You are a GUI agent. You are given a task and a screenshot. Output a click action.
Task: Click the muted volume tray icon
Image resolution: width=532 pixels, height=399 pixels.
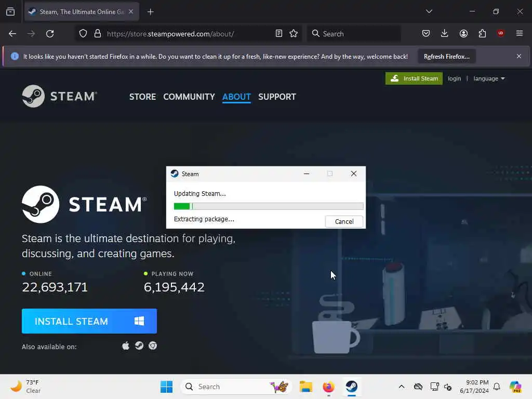(x=447, y=387)
